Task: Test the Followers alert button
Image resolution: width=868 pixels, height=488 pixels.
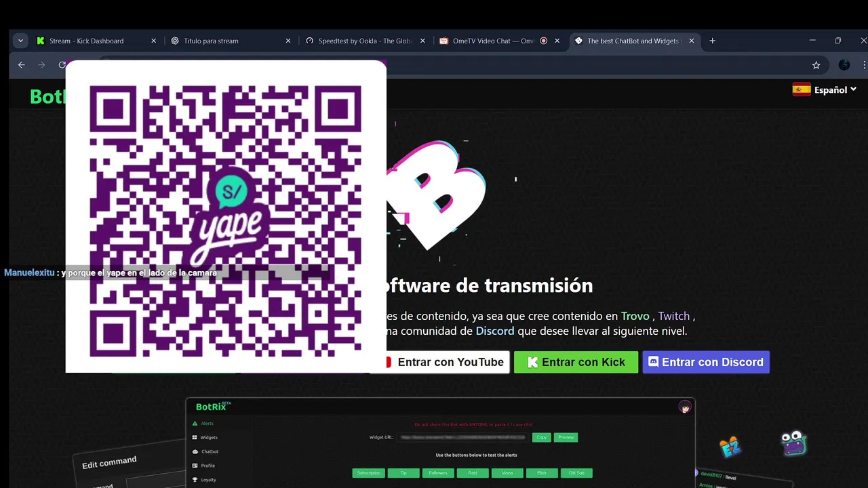Action: tap(438, 473)
